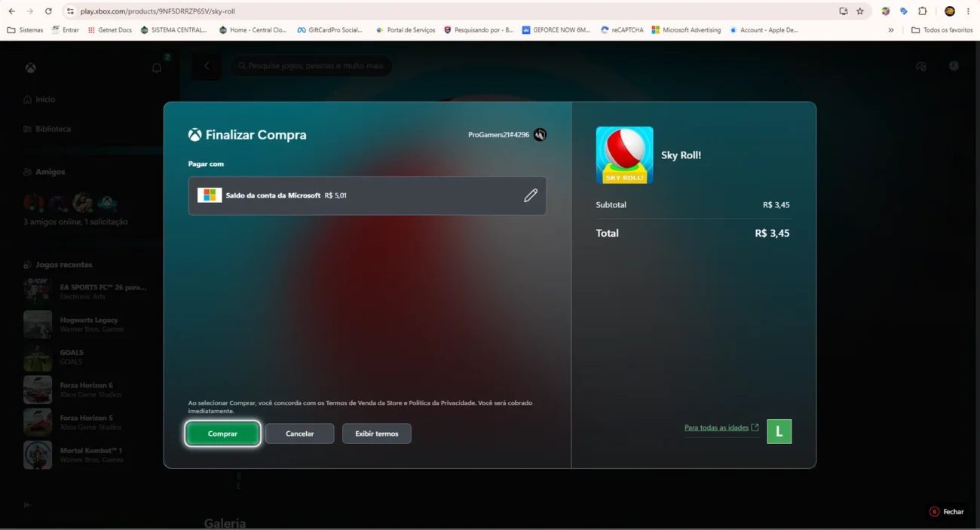Open the Account - Apple bookmark
This screenshot has width=980, height=530.
764,30
